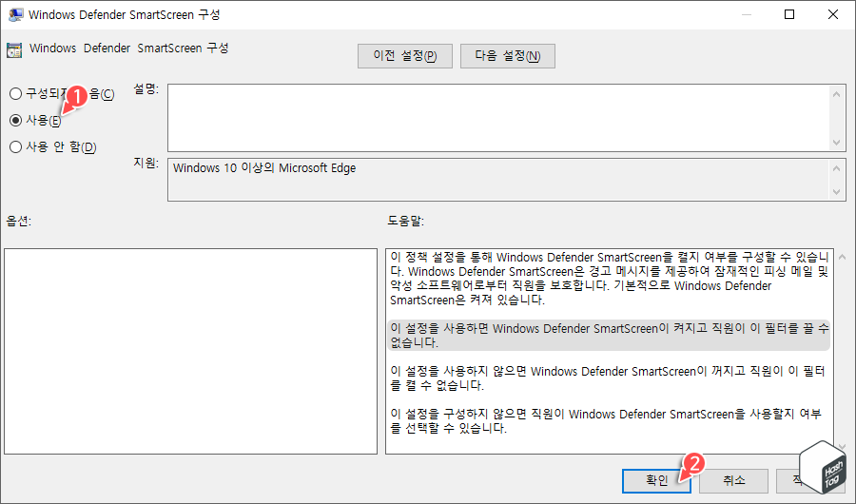Click the title bar window icon
The width and height of the screenshot is (856, 504).
tap(16, 15)
